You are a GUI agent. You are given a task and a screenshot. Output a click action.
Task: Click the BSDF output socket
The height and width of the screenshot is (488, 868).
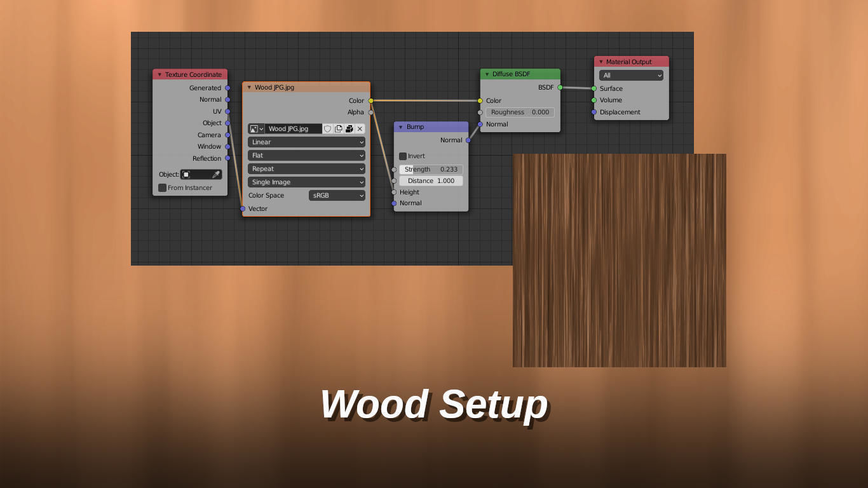(560, 88)
